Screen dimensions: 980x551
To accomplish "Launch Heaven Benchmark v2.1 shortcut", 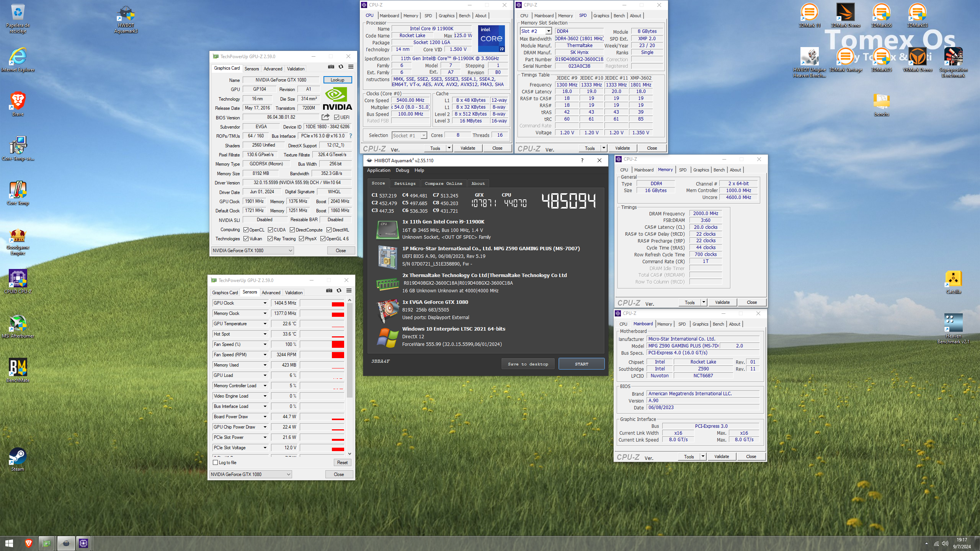I will point(953,329).
